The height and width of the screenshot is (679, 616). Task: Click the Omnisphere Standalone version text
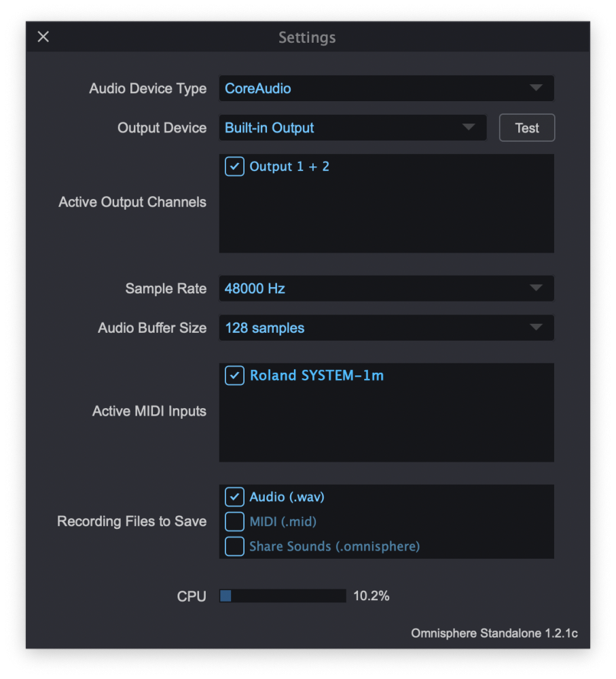[x=494, y=633]
